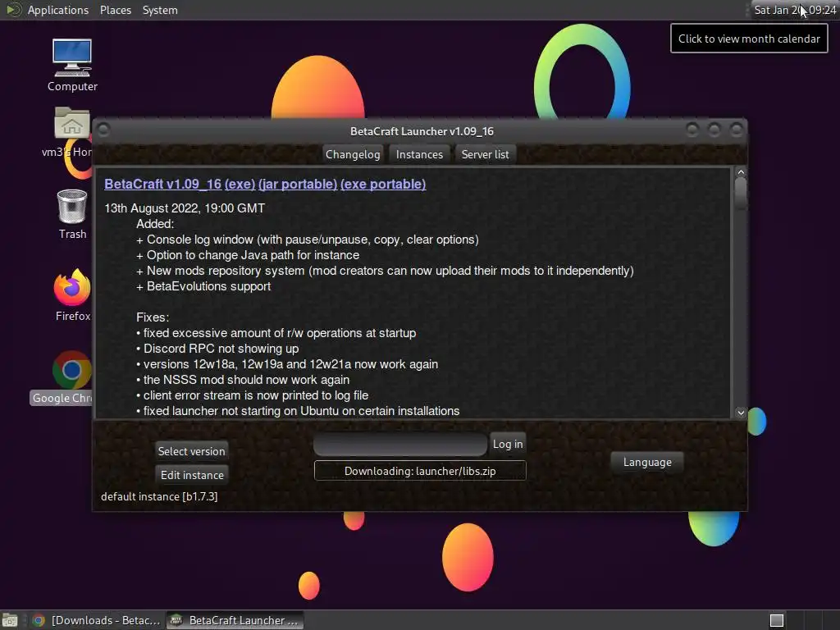
Task: Click the 'Fixes:' heading in changelog
Action: [153, 317]
